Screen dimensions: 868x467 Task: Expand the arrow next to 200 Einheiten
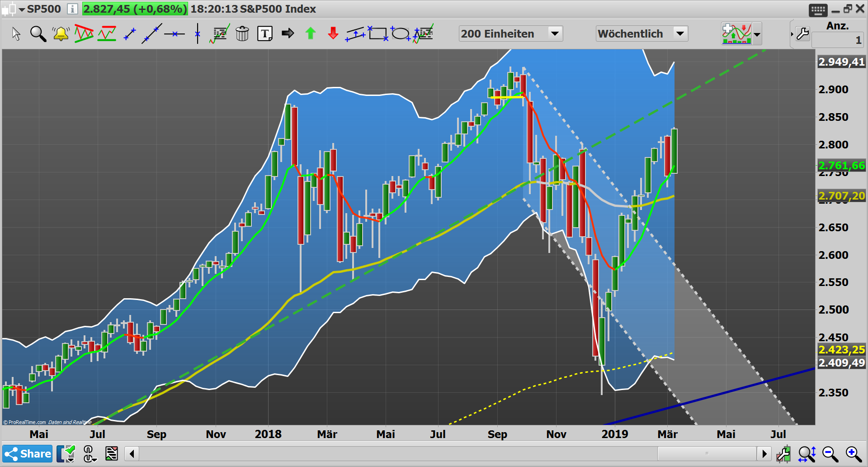tap(555, 33)
